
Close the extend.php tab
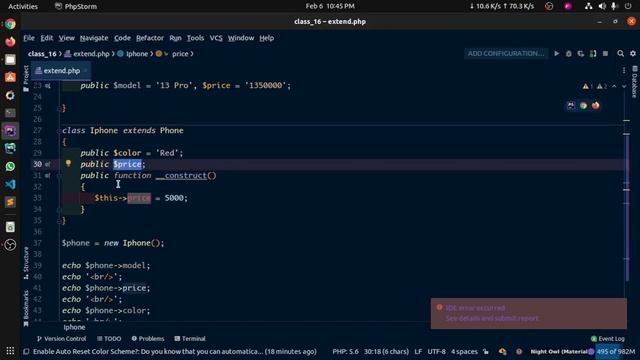coord(85,71)
